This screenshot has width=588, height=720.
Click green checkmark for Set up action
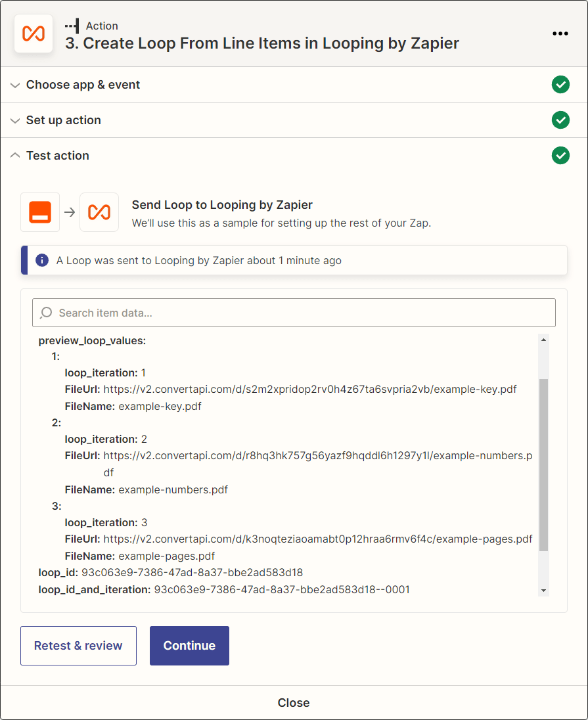point(560,120)
